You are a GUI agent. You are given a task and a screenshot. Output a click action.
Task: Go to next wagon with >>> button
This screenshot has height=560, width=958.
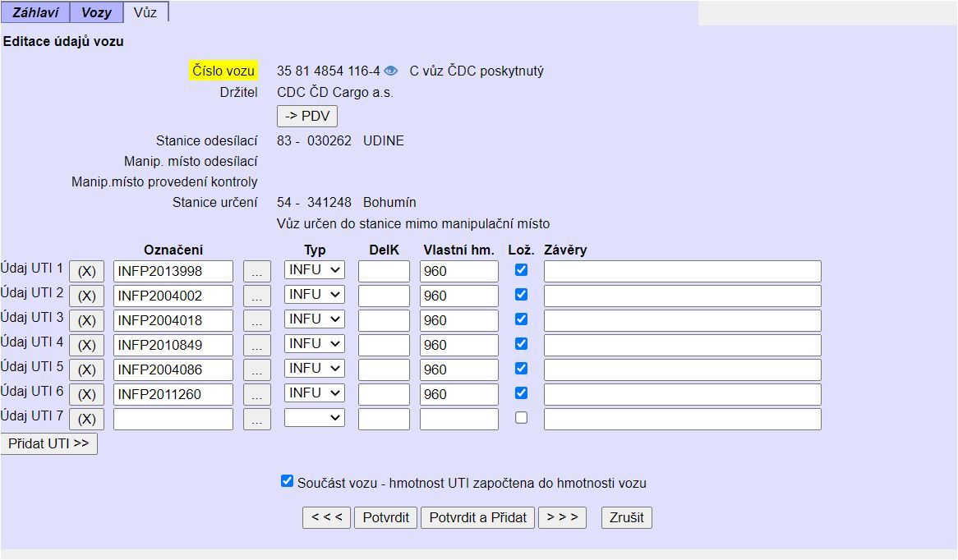562,517
